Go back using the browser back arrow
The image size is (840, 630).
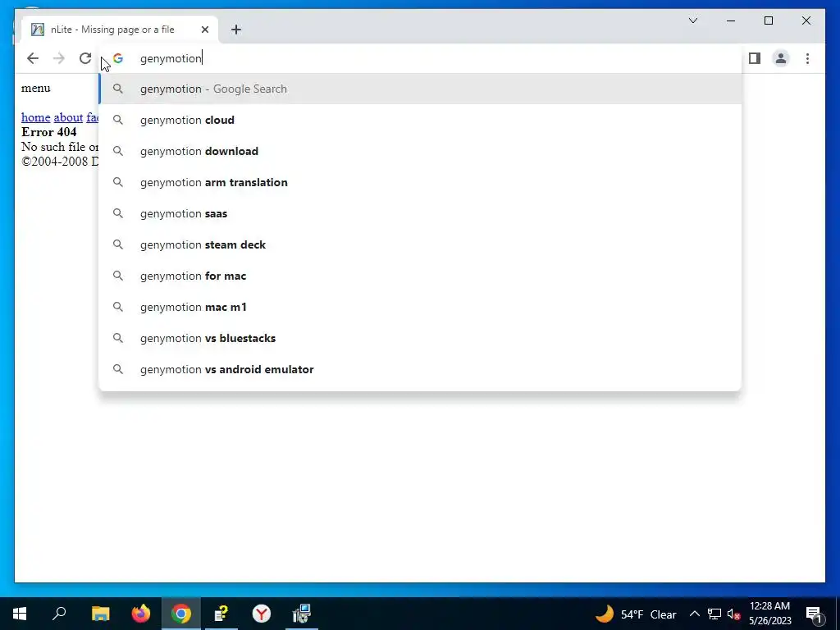coord(33,58)
